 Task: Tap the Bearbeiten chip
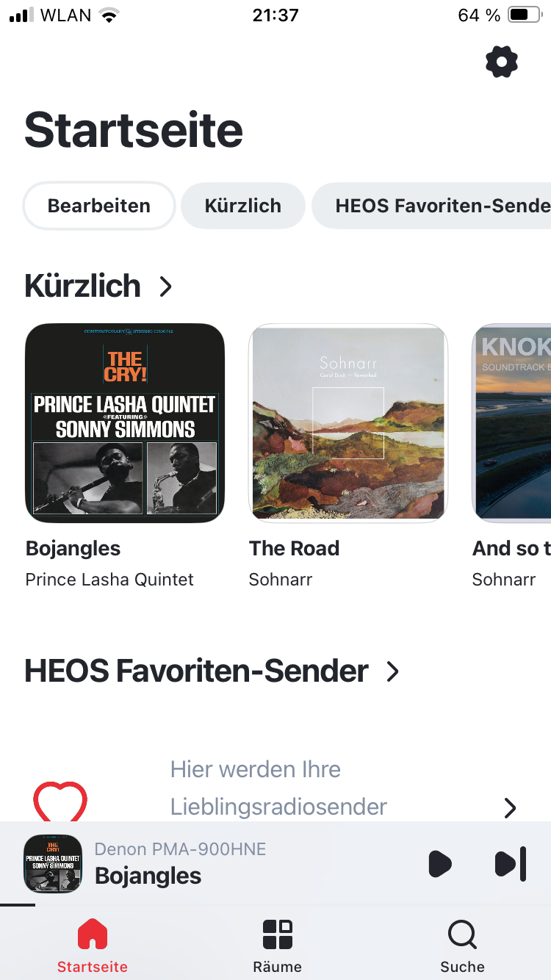(x=99, y=206)
